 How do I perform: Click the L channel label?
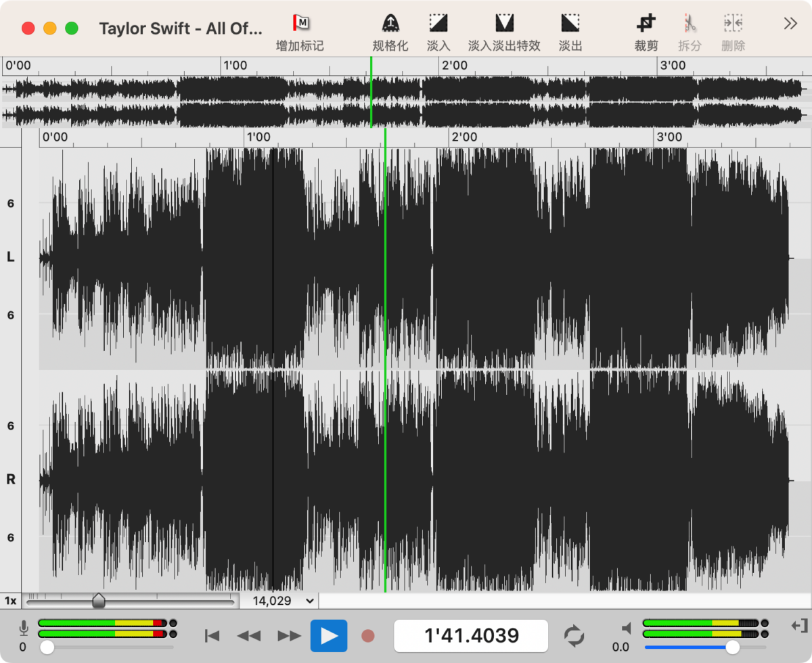[x=10, y=257]
